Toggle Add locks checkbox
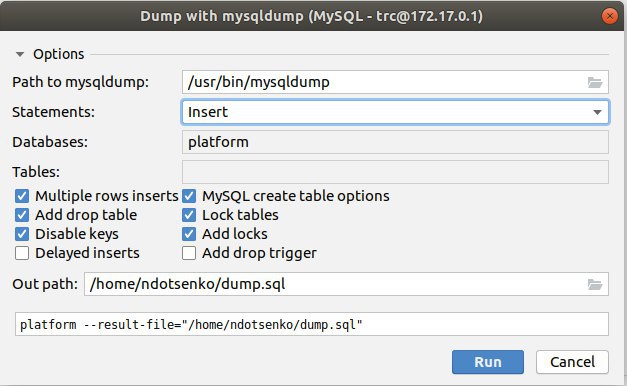This screenshot has height=386, width=627. 189,234
